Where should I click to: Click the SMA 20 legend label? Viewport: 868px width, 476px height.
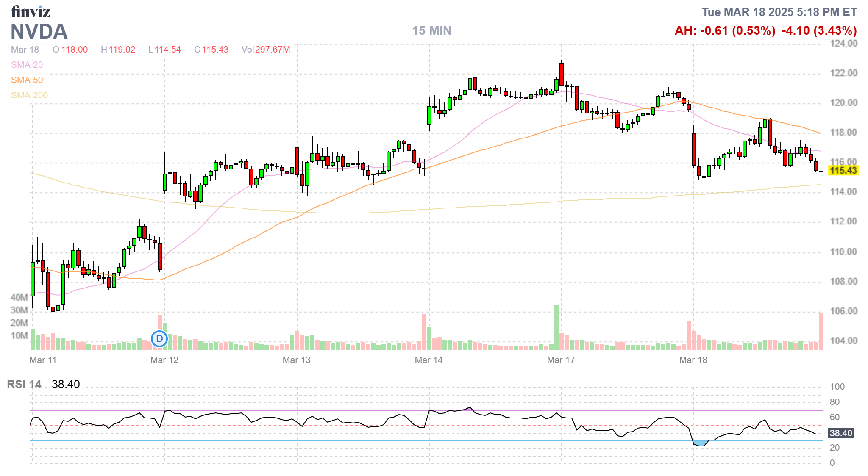(27, 65)
